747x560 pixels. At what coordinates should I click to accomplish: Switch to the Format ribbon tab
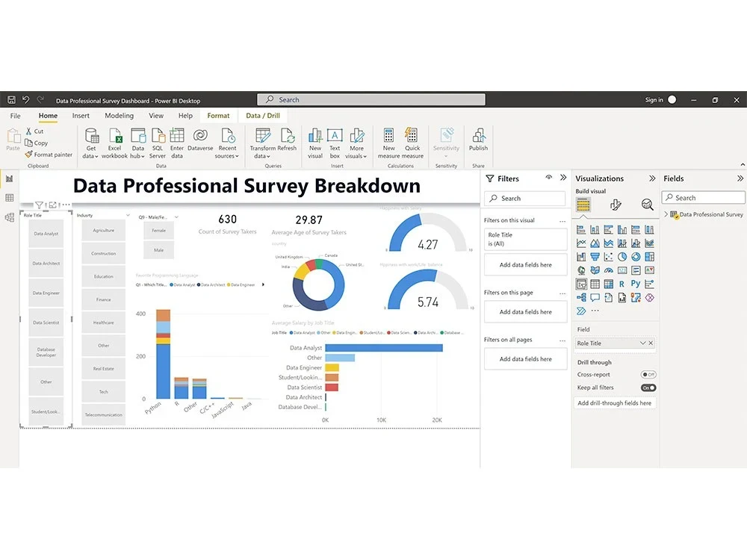click(x=218, y=116)
